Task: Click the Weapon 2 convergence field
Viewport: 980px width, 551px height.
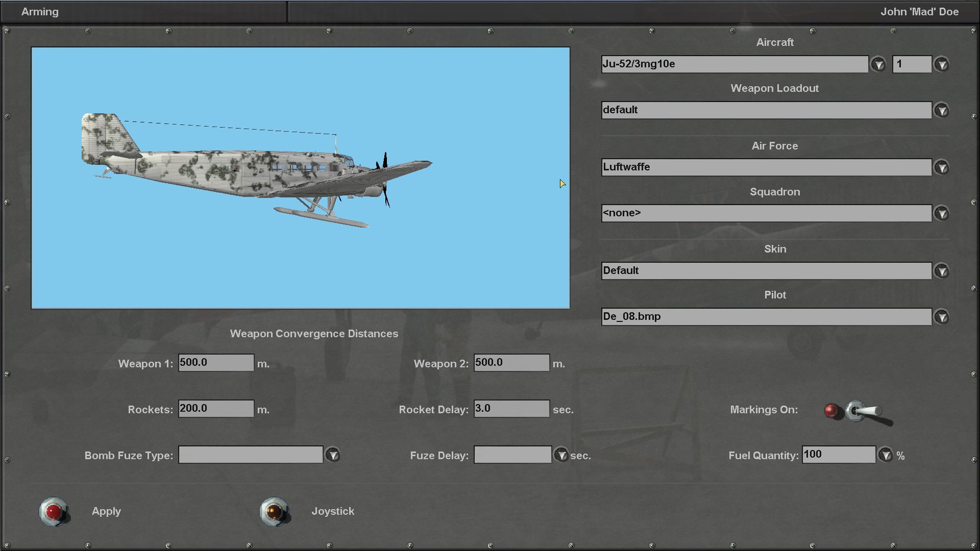Action: click(x=511, y=363)
